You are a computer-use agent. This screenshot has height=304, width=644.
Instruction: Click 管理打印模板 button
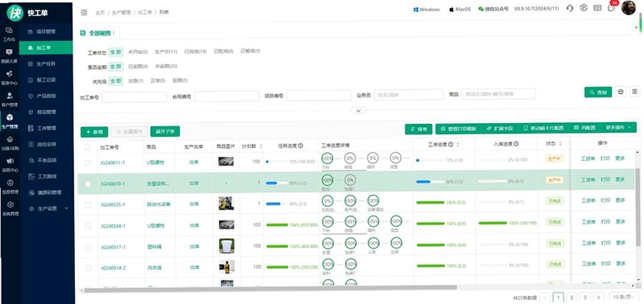point(459,129)
